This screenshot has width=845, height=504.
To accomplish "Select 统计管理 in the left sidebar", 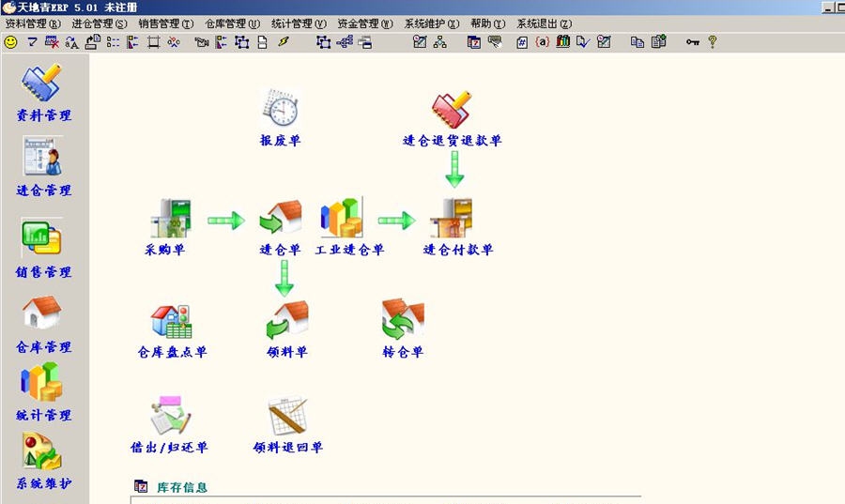I will tap(43, 392).
